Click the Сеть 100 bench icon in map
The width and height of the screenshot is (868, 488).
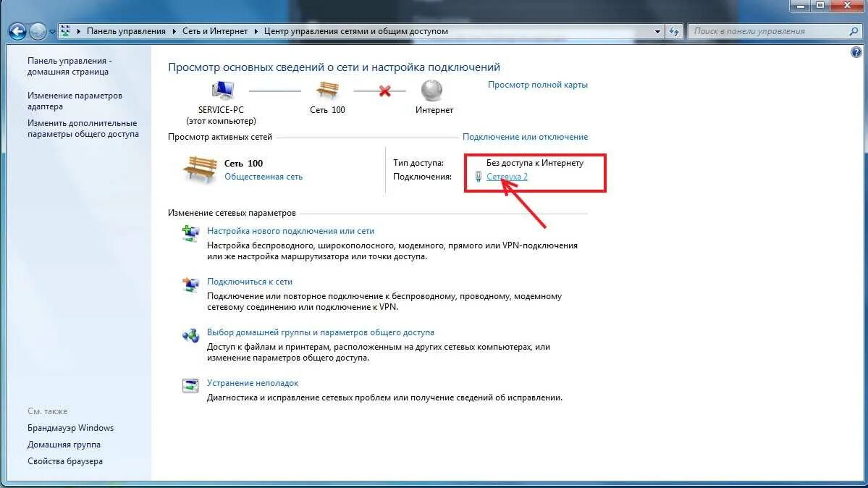coord(327,91)
